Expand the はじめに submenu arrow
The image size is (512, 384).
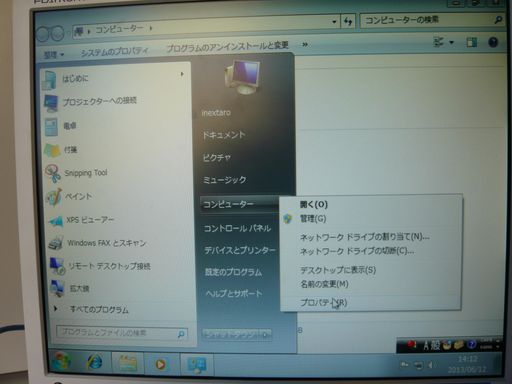182,74
